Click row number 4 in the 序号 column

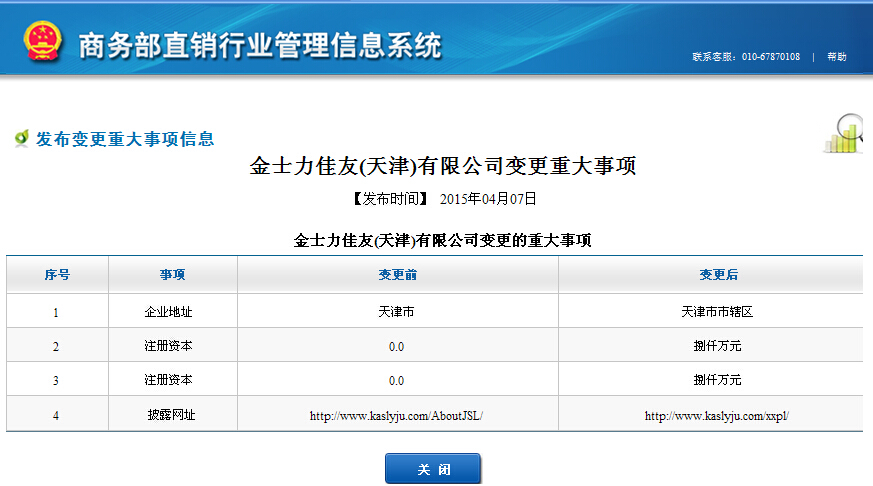[56, 415]
